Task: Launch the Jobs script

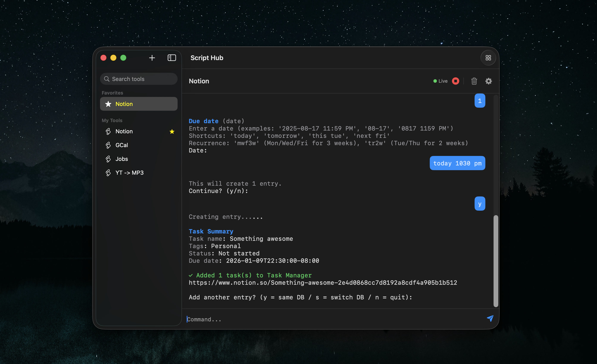Action: tap(121, 159)
